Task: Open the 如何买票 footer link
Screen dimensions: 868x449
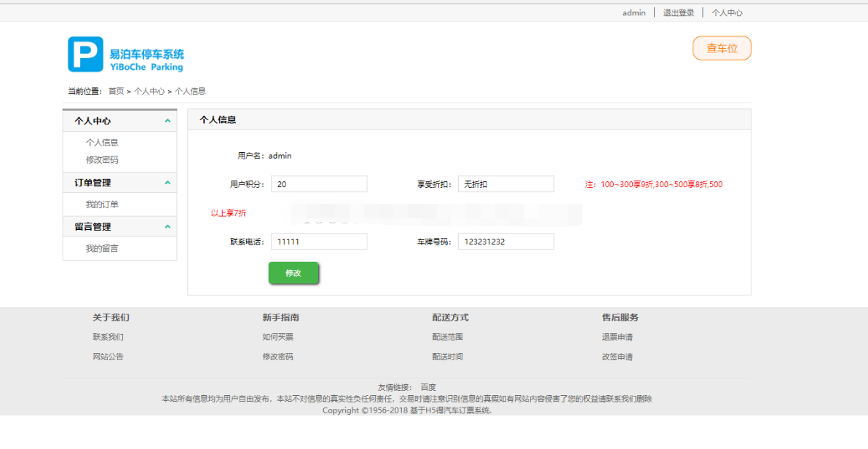Action: [x=278, y=337]
